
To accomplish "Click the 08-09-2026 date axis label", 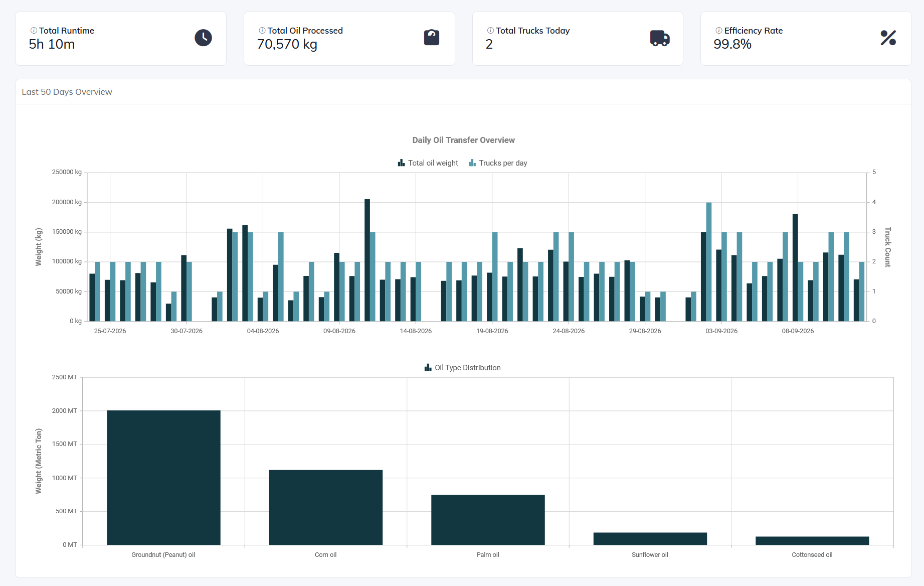I will tap(798, 331).
